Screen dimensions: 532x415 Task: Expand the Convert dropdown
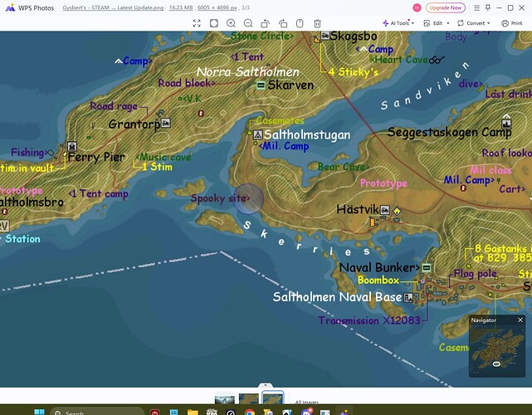pos(474,23)
